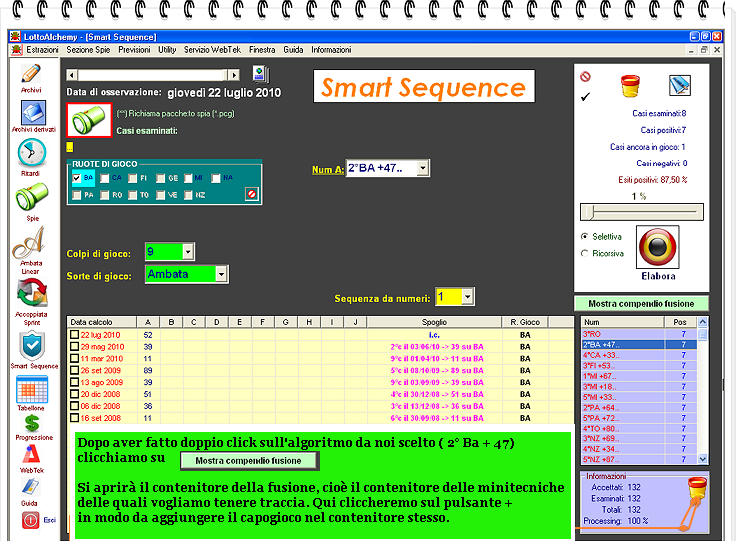
Task: Click the yellow bucket icon in results panel
Action: (630, 86)
